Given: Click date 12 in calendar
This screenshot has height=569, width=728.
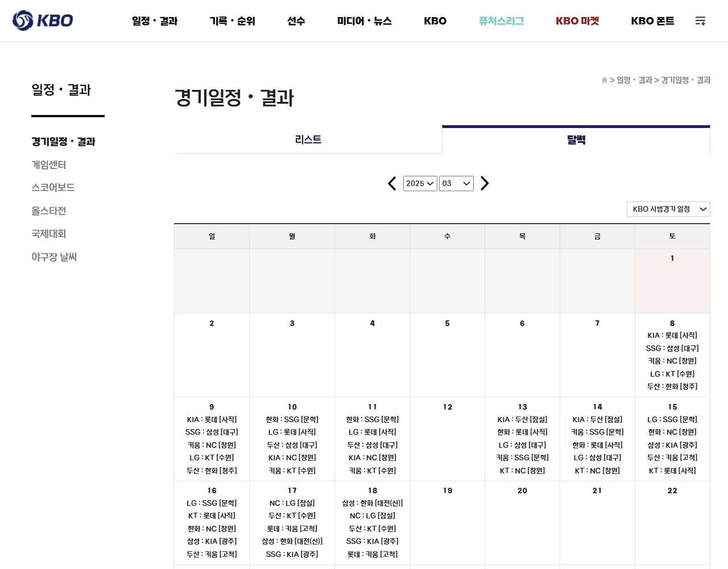Looking at the screenshot, I should point(448,407).
